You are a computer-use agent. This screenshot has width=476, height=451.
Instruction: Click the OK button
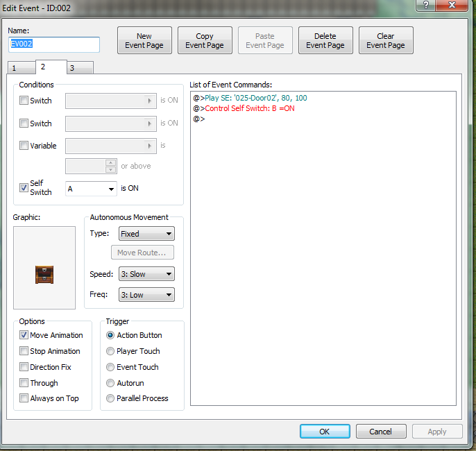click(325, 432)
